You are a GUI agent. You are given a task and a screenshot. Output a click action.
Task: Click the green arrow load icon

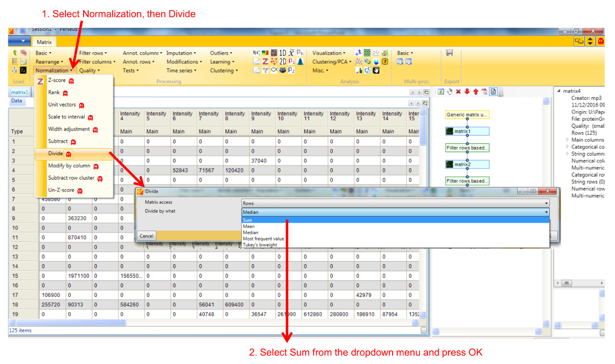[x=14, y=53]
